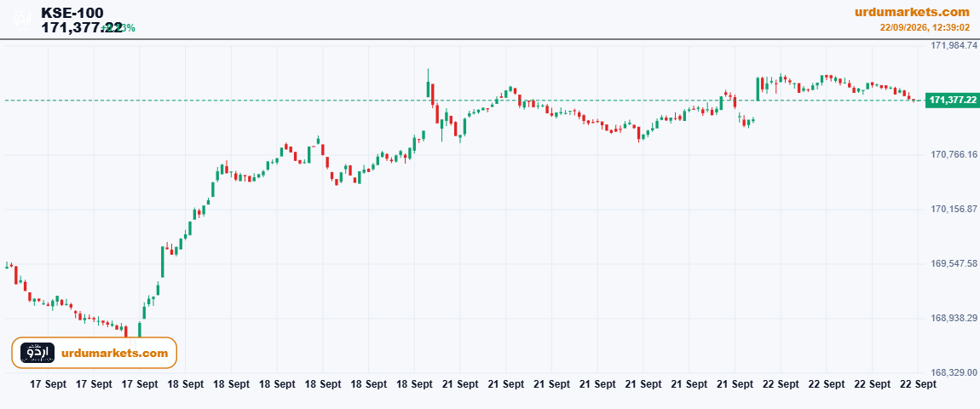Click the last 22 Sept date axis label
This screenshot has width=980, height=409.
coord(918,384)
